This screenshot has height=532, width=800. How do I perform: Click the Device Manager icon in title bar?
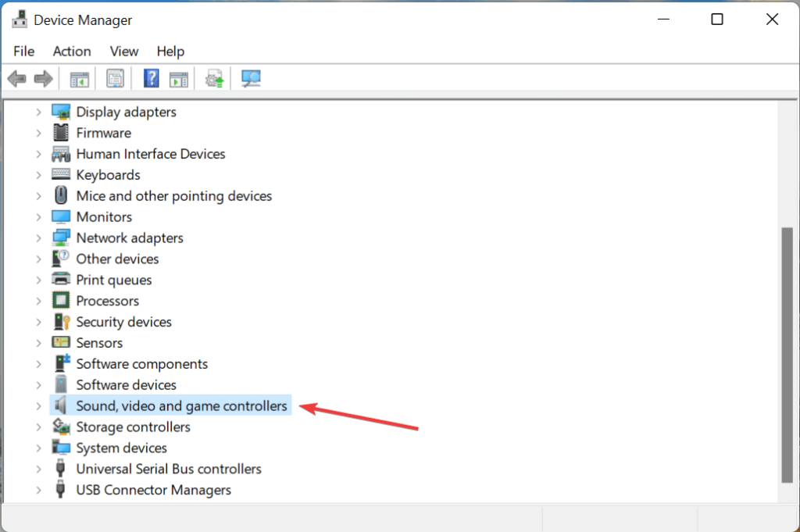[19, 19]
